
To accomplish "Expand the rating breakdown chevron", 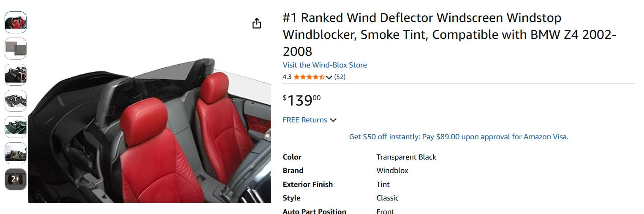I will click(x=329, y=77).
